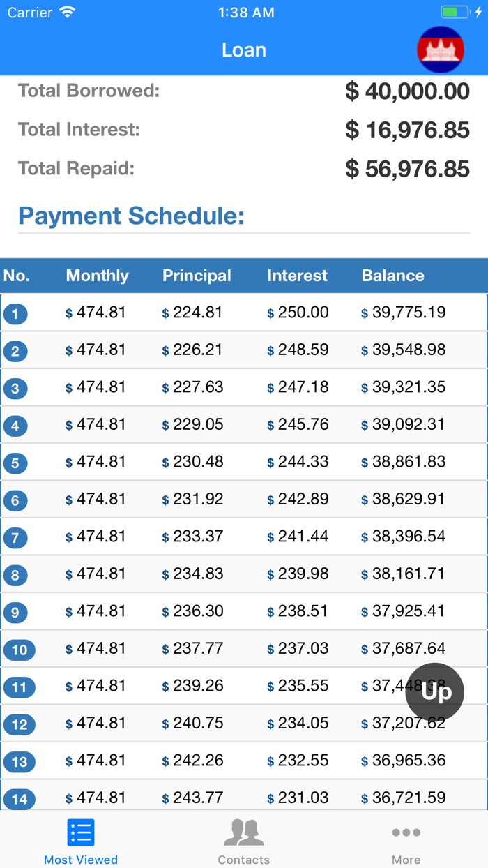
Task: Click the Loan title in navigation bar
Action: pyautogui.click(x=243, y=50)
